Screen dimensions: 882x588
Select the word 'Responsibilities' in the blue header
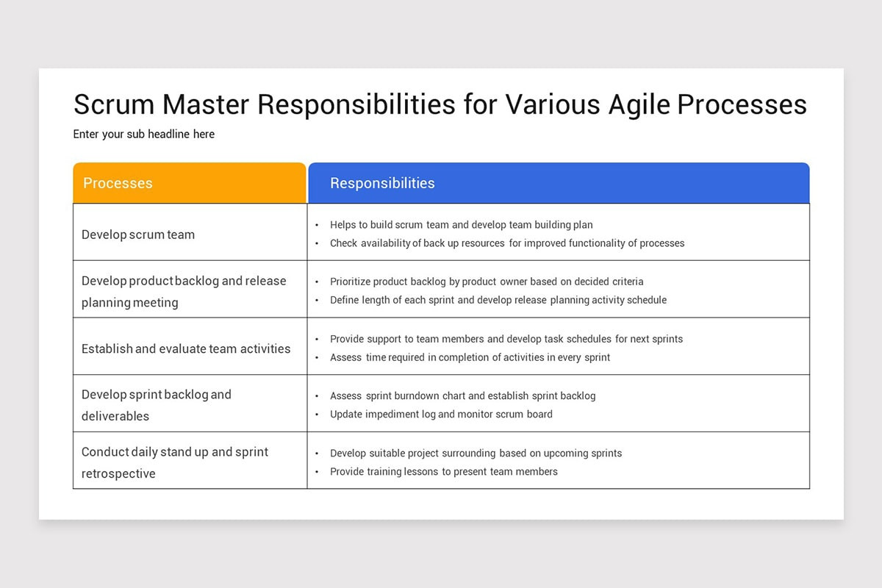coord(382,183)
